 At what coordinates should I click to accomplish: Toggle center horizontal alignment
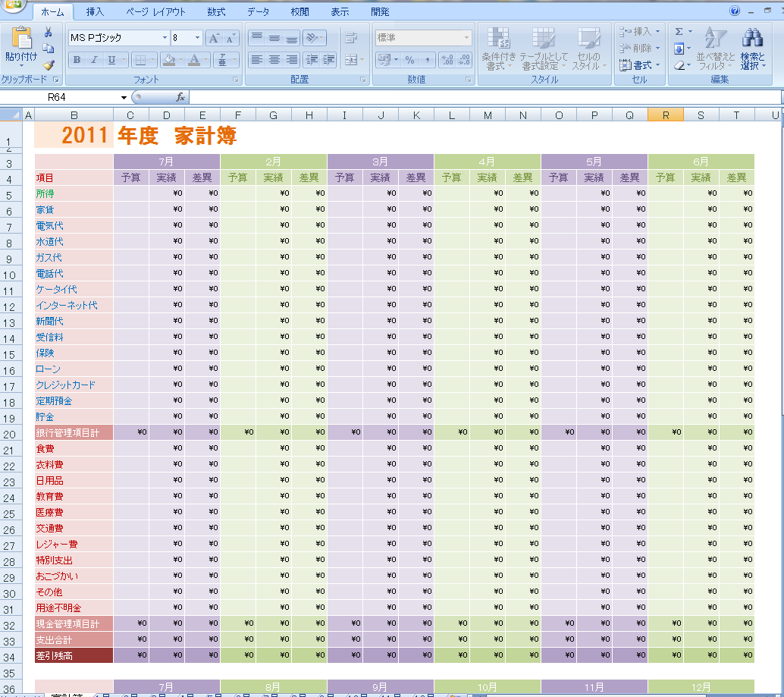pyautogui.click(x=274, y=60)
